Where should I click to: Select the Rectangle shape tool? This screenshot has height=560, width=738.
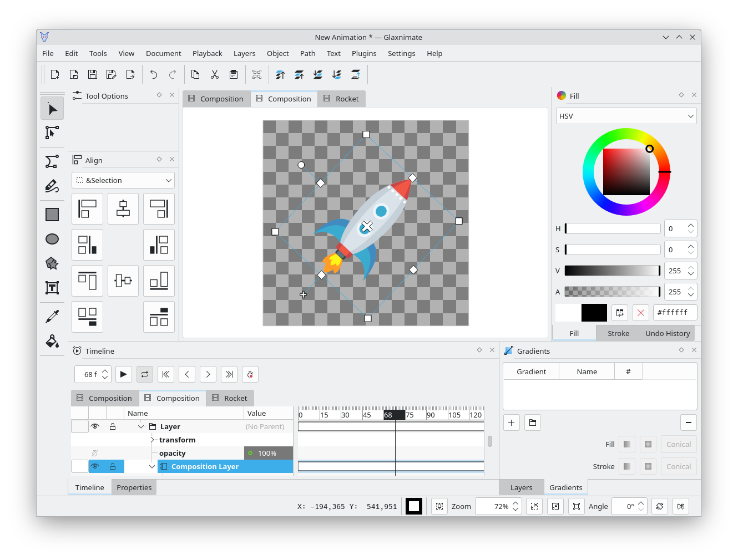pos(52,215)
